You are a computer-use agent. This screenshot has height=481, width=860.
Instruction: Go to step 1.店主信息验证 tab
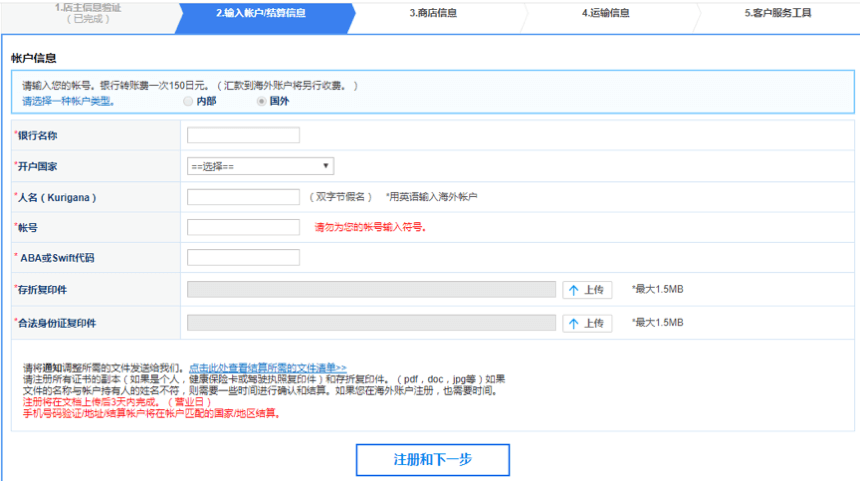pyautogui.click(x=88, y=13)
